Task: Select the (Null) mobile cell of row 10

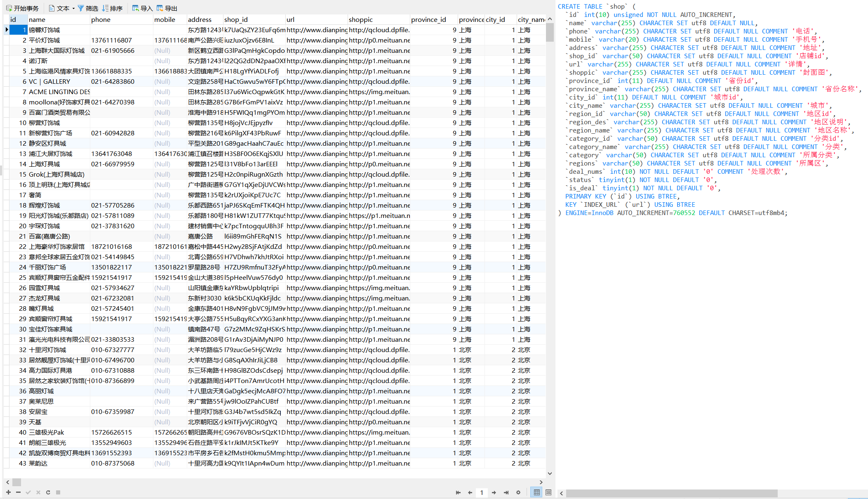Action: click(x=170, y=123)
